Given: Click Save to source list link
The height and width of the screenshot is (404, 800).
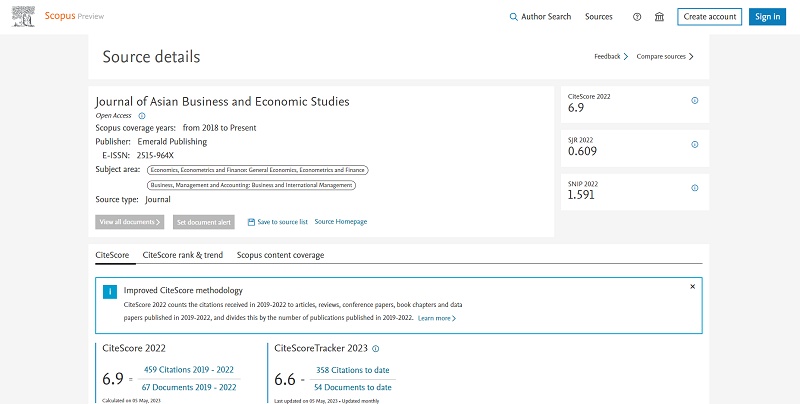Looking at the screenshot, I should click(x=282, y=222).
